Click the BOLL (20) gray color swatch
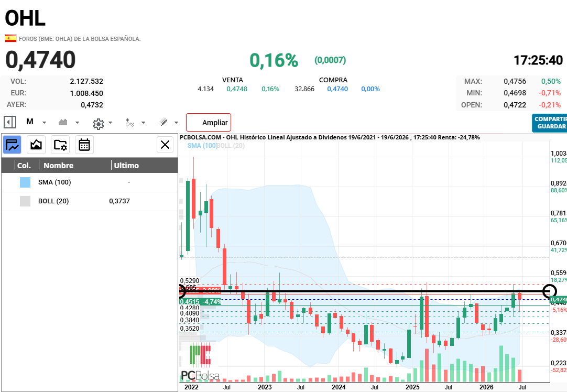The width and height of the screenshot is (567, 392). tap(25, 201)
